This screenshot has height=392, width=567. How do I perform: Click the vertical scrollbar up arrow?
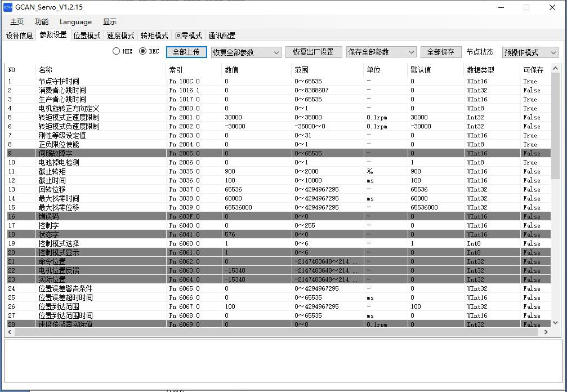coord(556,69)
